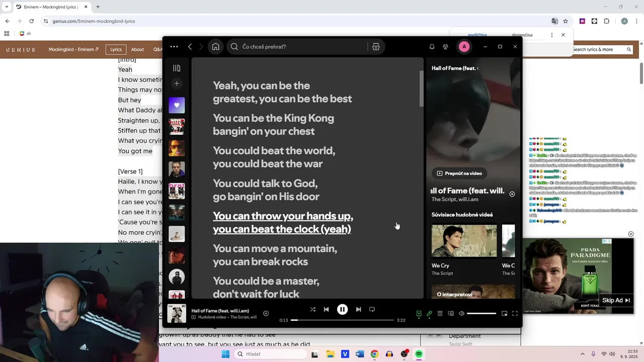Show hidden system tray icons
The width and height of the screenshot is (644, 362).
coord(583,354)
